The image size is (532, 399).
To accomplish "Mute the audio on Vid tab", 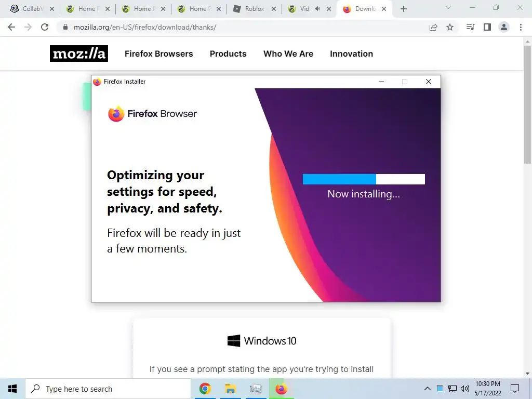I will (317, 9).
